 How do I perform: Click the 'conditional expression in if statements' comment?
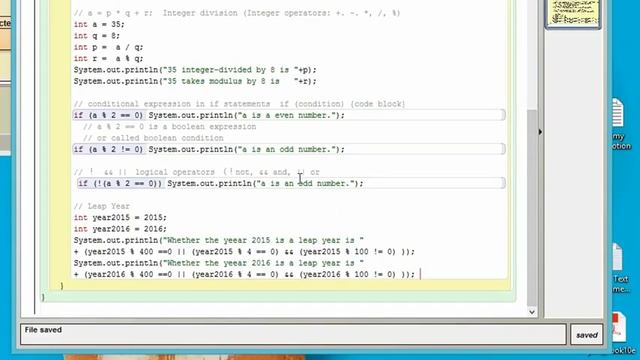point(239,104)
